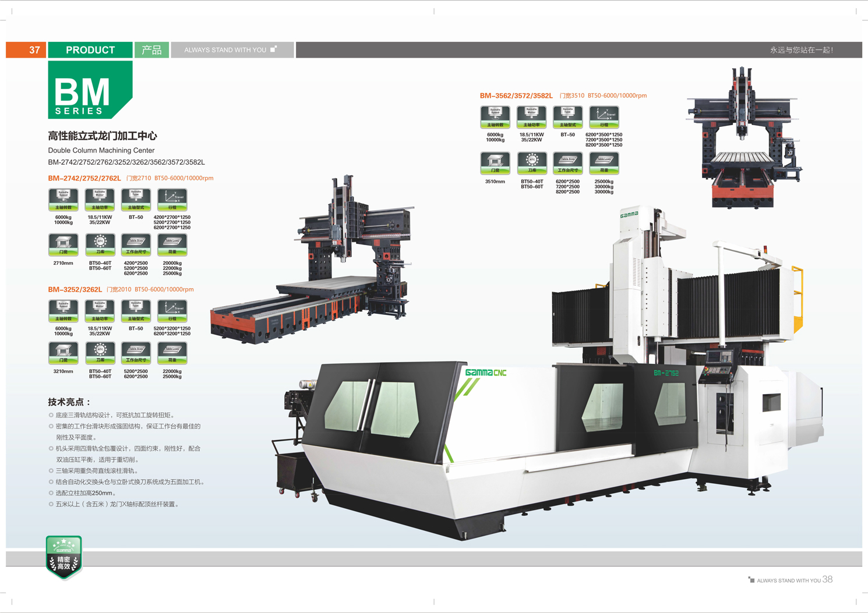Click Table Load icon above 30000kg
The height and width of the screenshot is (613, 868).
(604, 163)
